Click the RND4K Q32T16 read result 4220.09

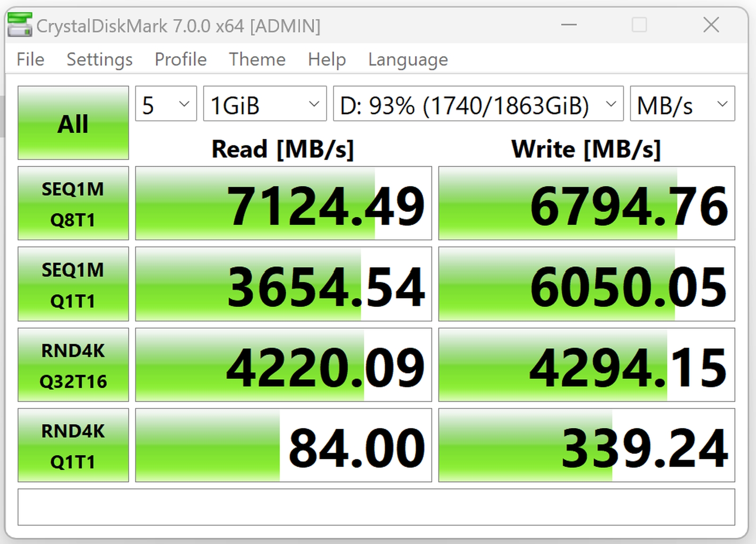(283, 365)
